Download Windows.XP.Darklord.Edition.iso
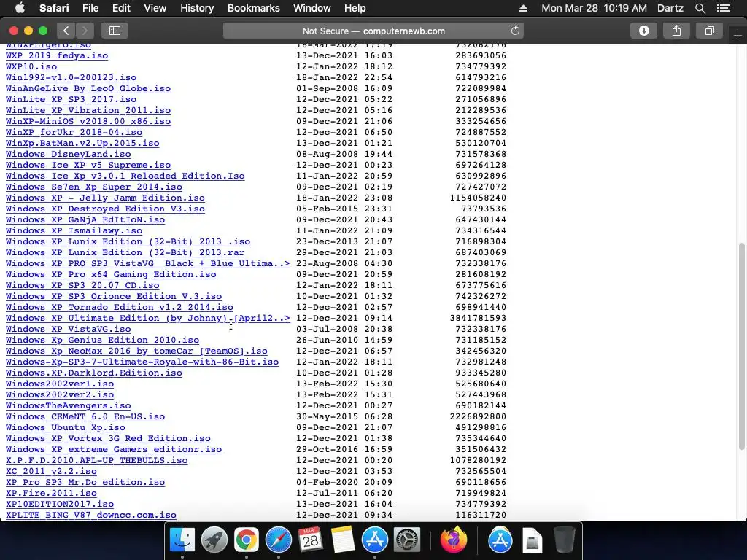Image resolution: width=747 pixels, height=560 pixels. pos(94,373)
